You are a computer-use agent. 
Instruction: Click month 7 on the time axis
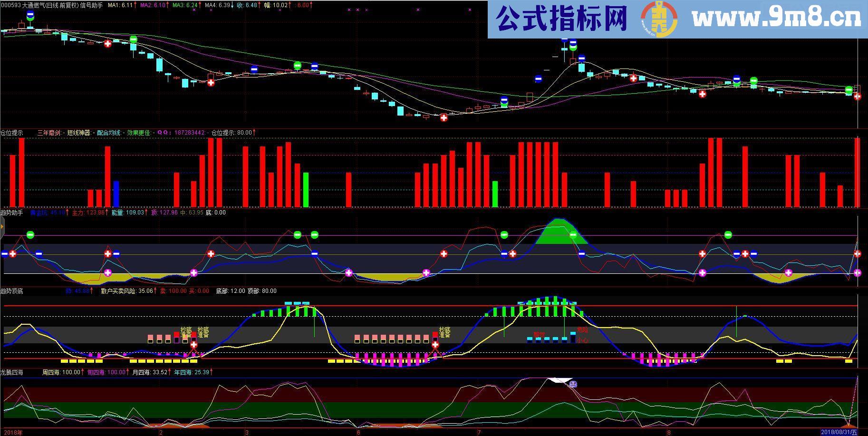click(479, 433)
